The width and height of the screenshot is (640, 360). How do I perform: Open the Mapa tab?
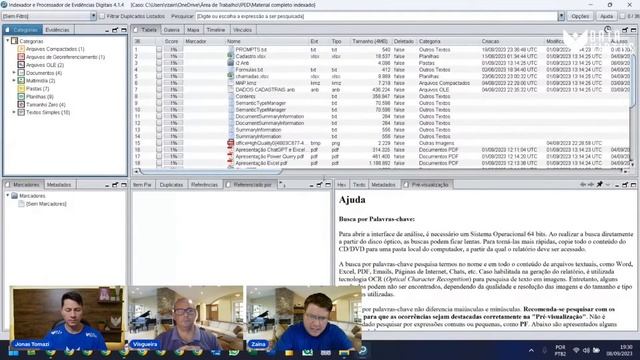click(193, 30)
